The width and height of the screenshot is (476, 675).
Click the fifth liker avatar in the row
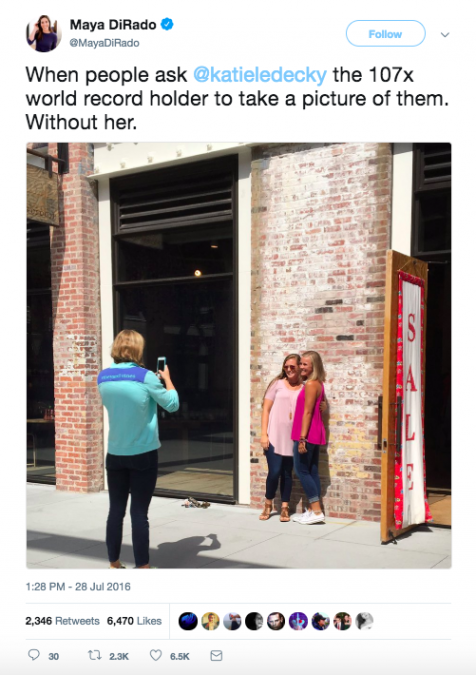click(276, 621)
